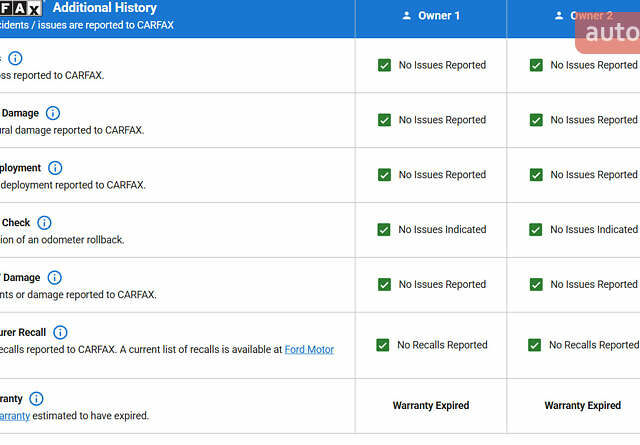Click info icon beside Odometer Check
This screenshot has width=640, height=445.
pyautogui.click(x=44, y=223)
